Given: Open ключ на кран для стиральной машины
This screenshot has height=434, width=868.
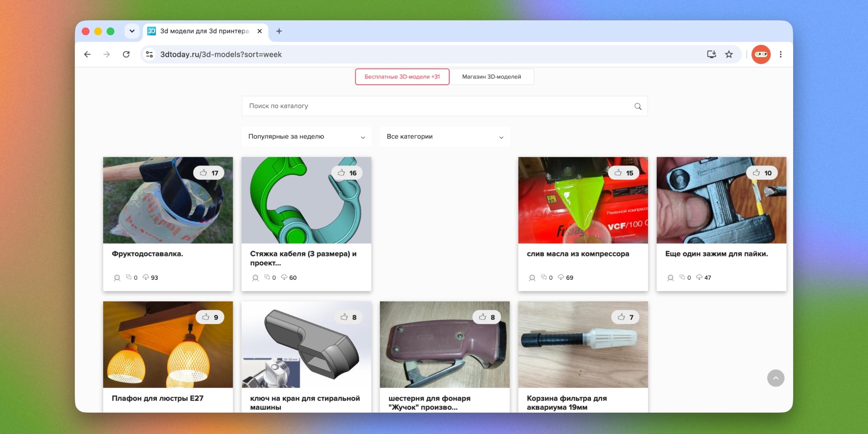Looking at the screenshot, I should 305,402.
